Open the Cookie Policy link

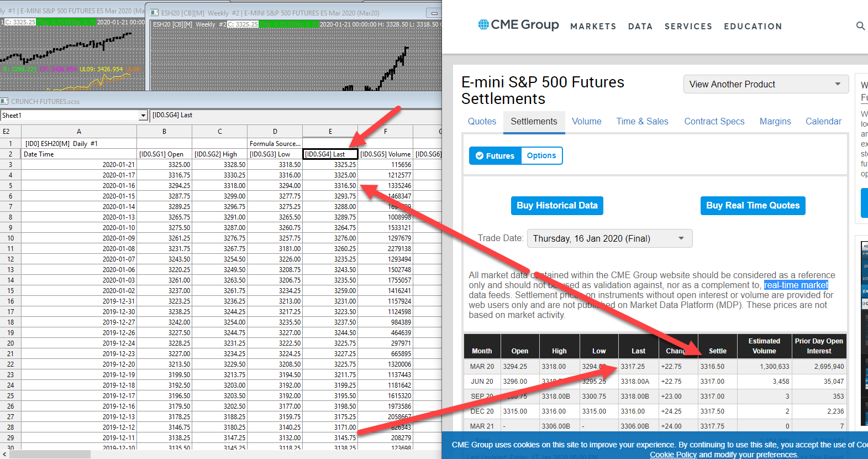click(673, 455)
